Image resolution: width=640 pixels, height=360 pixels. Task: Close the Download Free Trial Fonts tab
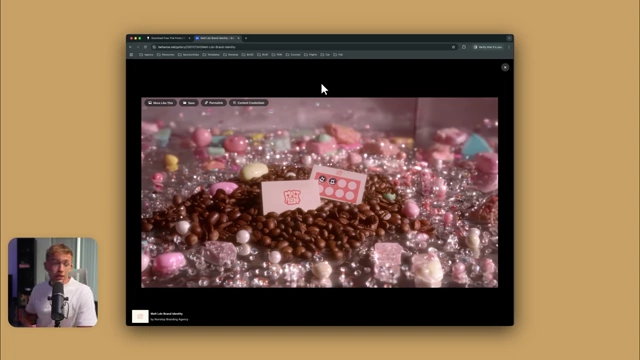189,38
